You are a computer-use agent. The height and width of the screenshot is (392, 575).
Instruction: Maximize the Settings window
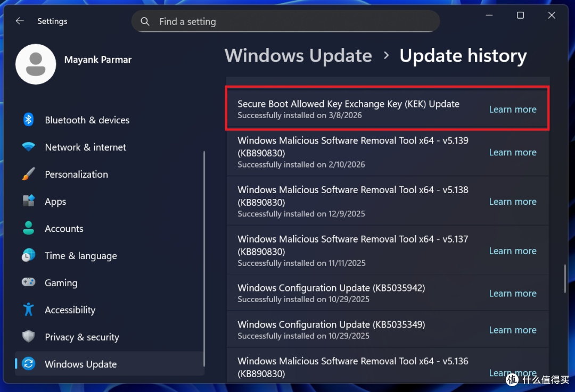pyautogui.click(x=520, y=15)
